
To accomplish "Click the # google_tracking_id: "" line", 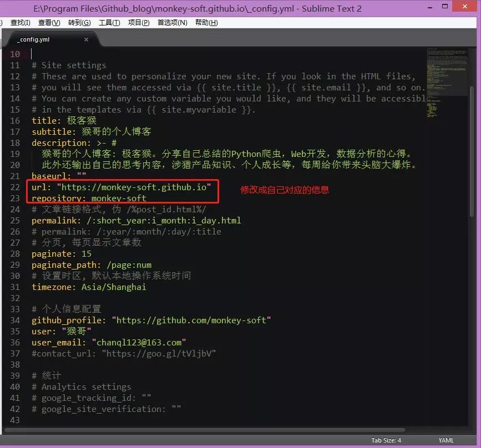I will coord(92,398).
